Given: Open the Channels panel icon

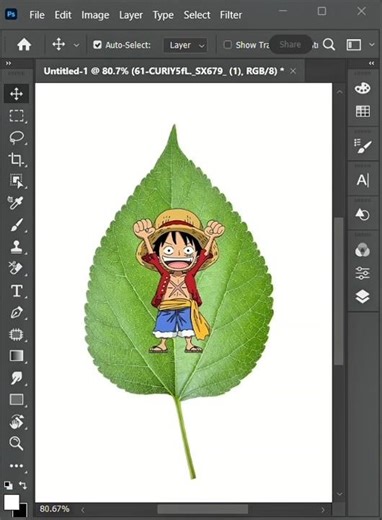Looking at the screenshot, I should 362,250.
